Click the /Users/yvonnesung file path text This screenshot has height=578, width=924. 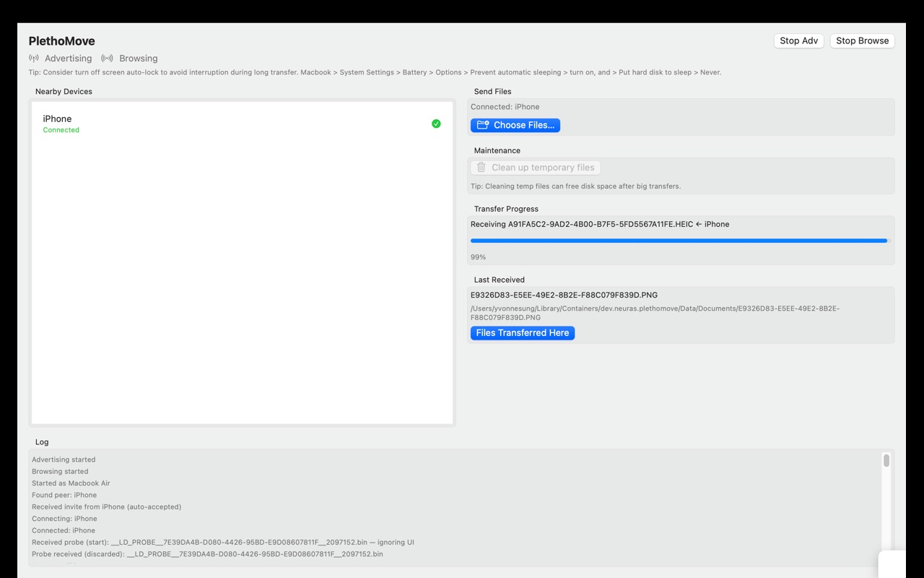655,313
